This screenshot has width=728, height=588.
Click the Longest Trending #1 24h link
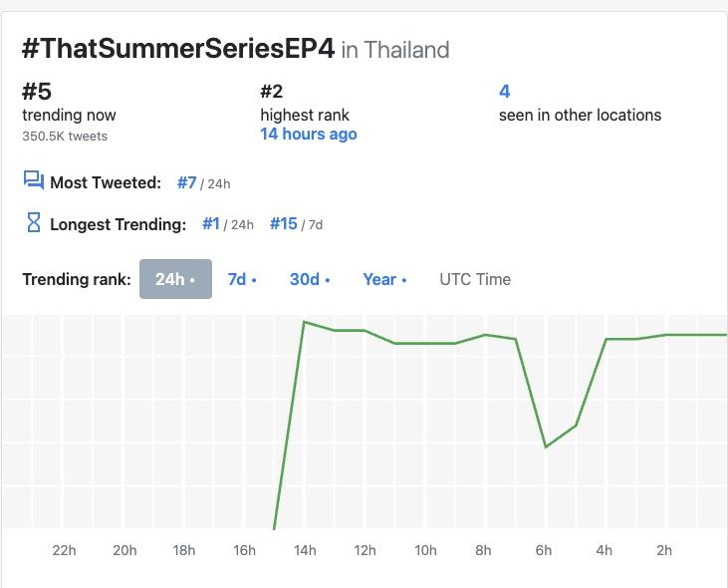[210, 224]
